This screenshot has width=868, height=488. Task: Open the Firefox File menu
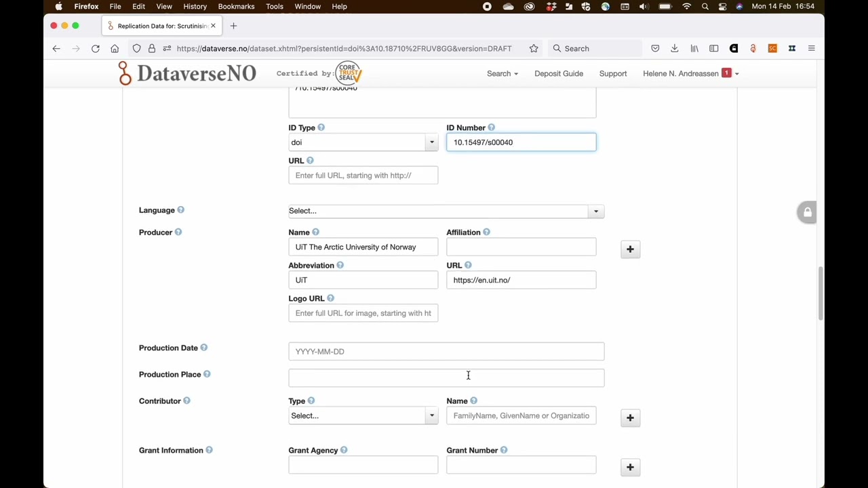click(115, 6)
